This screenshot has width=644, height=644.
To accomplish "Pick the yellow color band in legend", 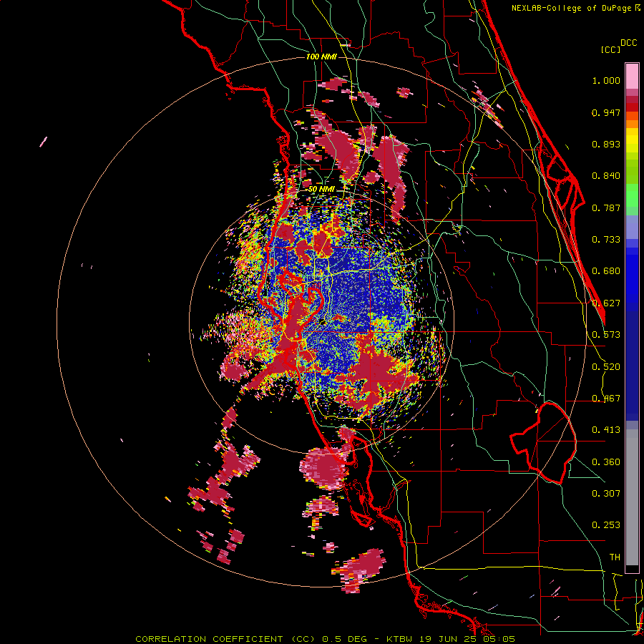I will coord(632,140).
